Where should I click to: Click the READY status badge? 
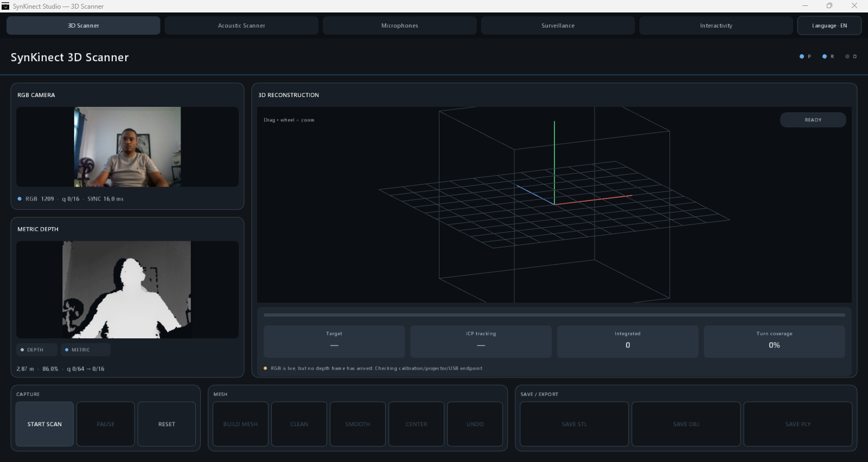tap(813, 120)
